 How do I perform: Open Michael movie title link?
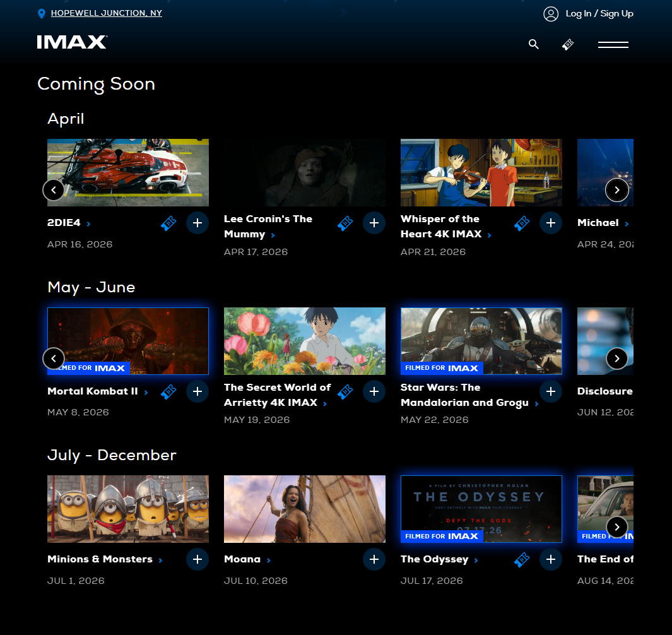tap(603, 223)
